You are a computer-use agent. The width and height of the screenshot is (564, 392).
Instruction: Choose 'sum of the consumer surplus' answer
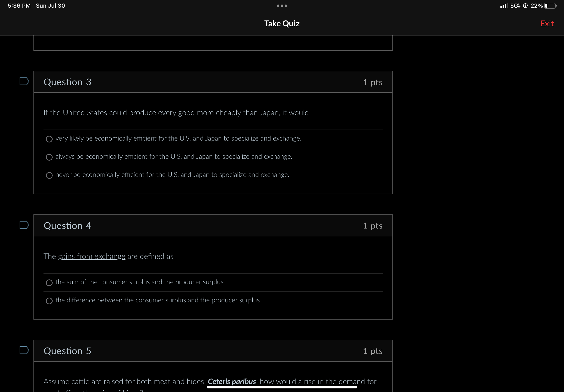(49, 283)
